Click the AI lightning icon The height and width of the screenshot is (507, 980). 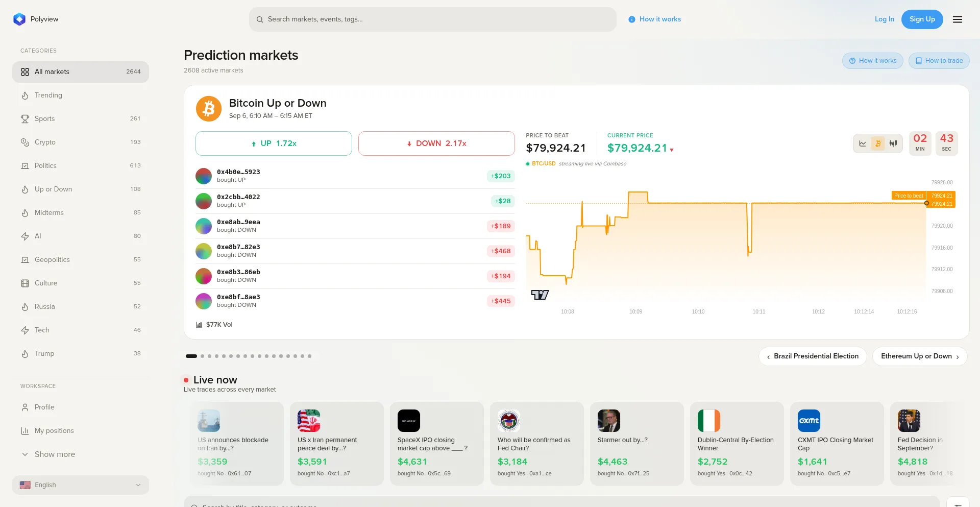[25, 236]
